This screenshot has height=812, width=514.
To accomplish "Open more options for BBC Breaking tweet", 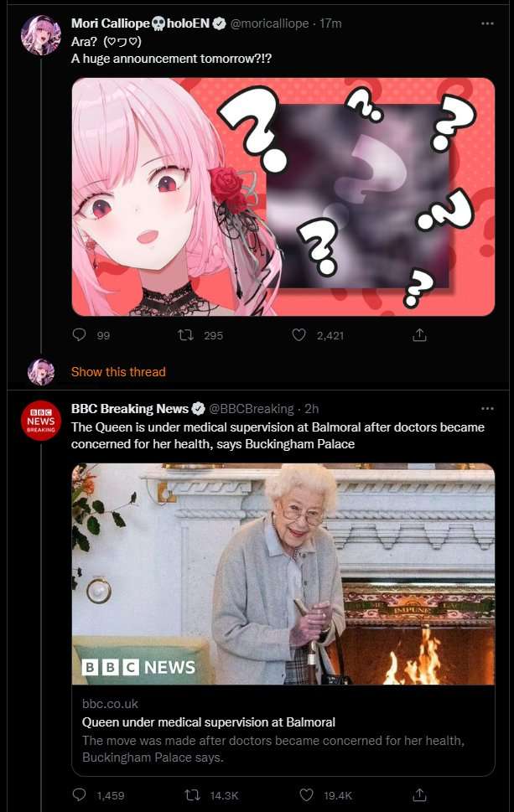I will [x=487, y=409].
